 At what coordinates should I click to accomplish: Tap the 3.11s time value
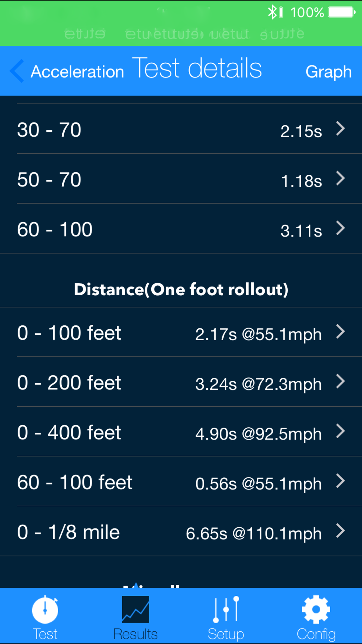pyautogui.click(x=301, y=231)
